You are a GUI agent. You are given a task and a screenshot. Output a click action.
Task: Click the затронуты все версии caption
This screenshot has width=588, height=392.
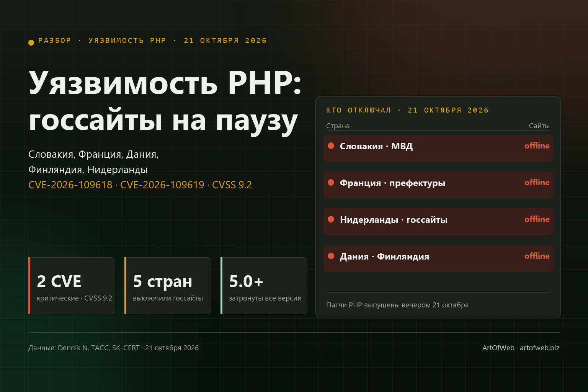point(265,298)
